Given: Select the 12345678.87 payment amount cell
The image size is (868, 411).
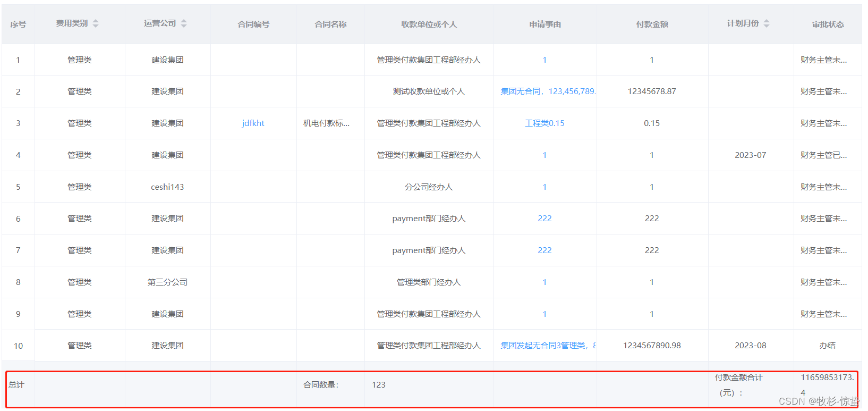Looking at the screenshot, I should click(x=652, y=91).
